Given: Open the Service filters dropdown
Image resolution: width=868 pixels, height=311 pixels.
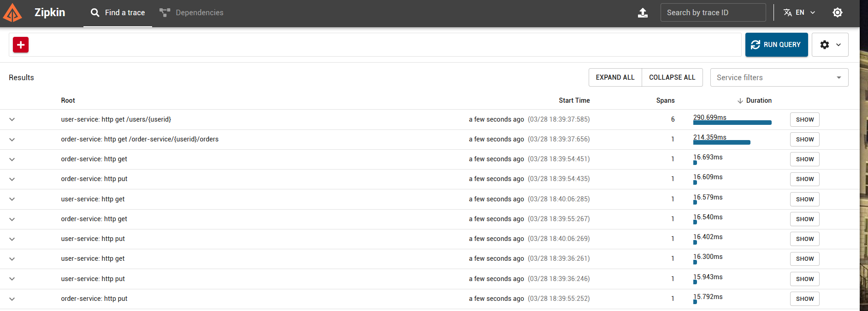Looking at the screenshot, I should (x=779, y=77).
